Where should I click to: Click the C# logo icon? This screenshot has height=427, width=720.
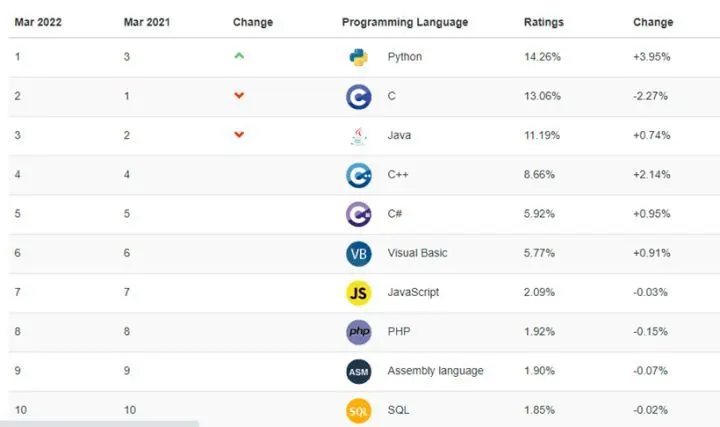[x=358, y=214]
